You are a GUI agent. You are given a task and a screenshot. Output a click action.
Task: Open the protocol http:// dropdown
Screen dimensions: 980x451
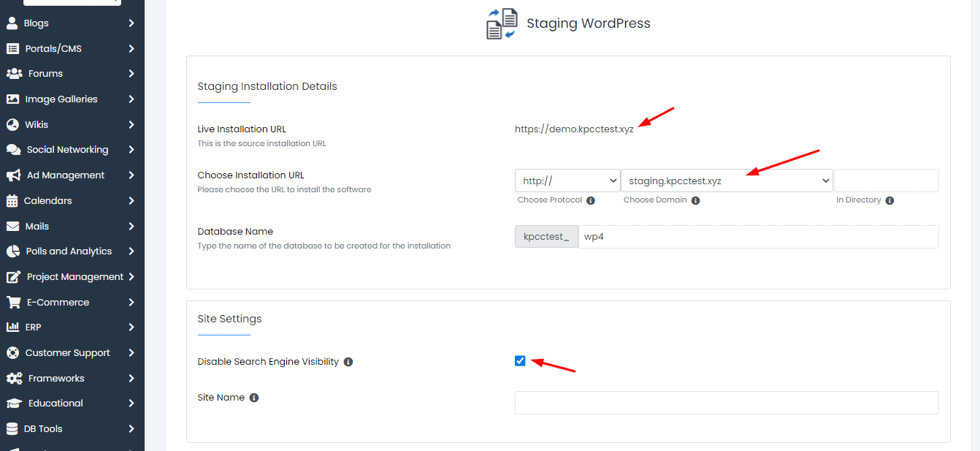pos(567,181)
